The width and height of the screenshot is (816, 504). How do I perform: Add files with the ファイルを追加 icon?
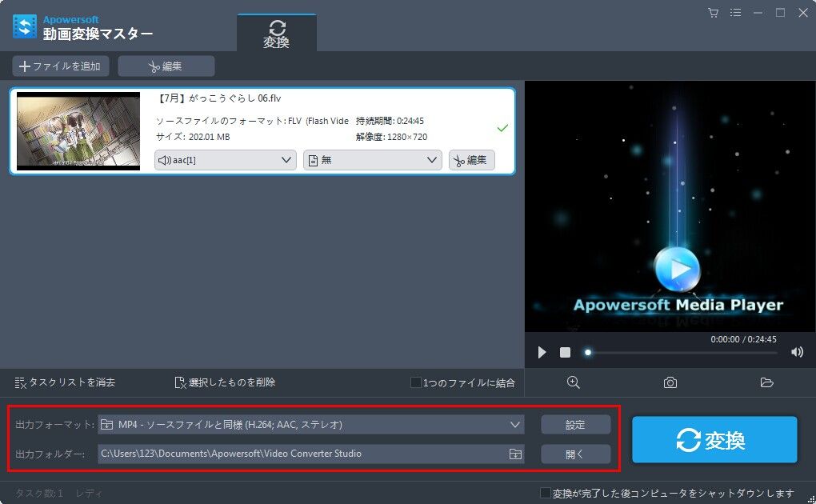[x=60, y=66]
